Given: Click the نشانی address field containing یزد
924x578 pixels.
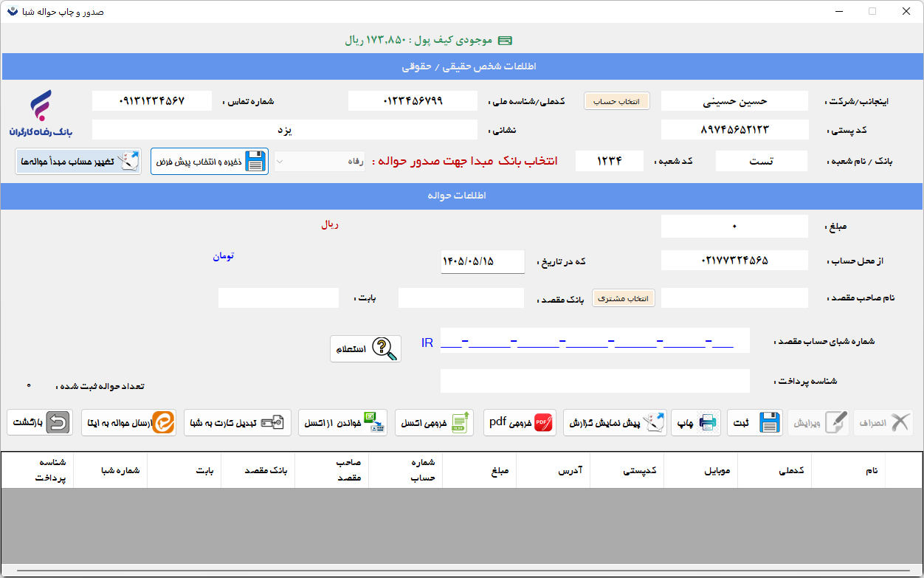Looking at the screenshot, I should [285, 130].
